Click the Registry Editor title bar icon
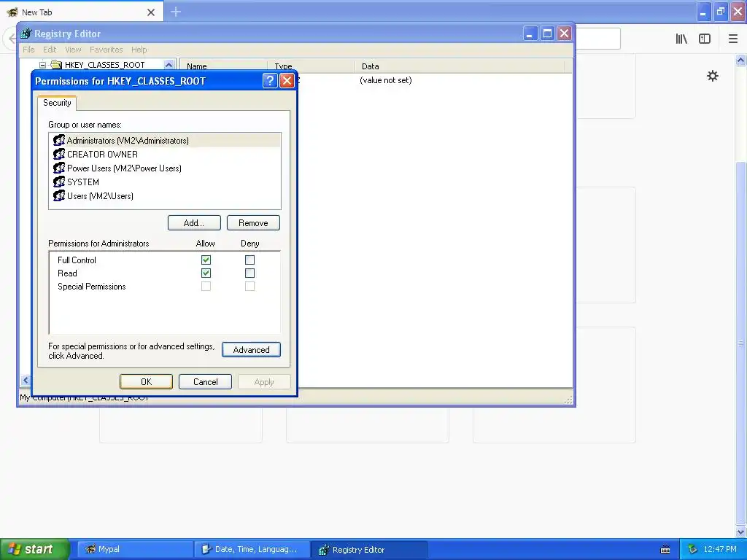This screenshot has height=560, width=747. (26, 34)
